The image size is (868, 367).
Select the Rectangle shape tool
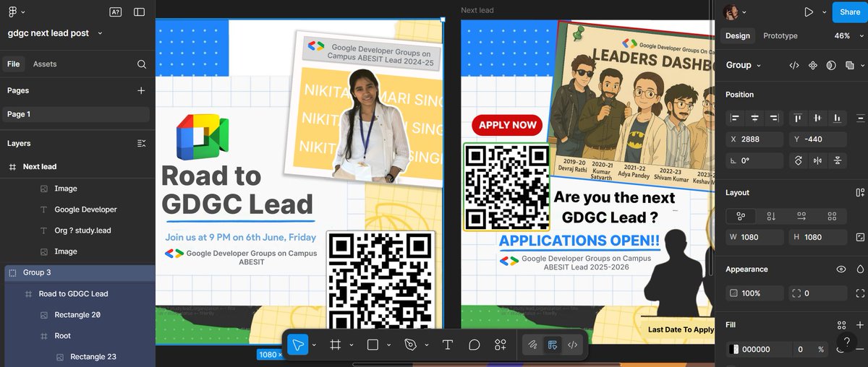pyautogui.click(x=373, y=345)
